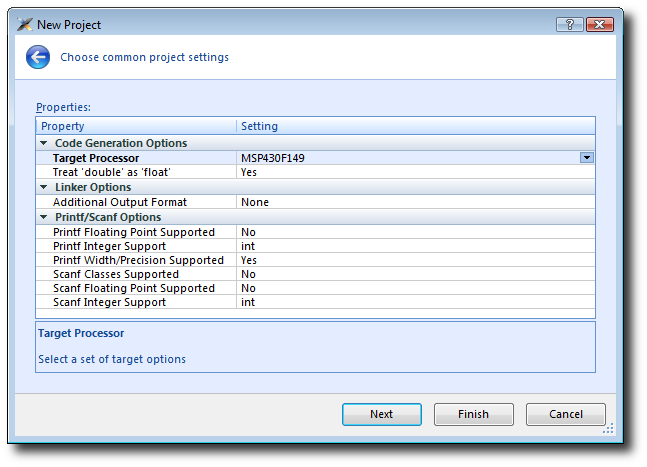Click the Property column header
647x467 pixels.
[136, 126]
